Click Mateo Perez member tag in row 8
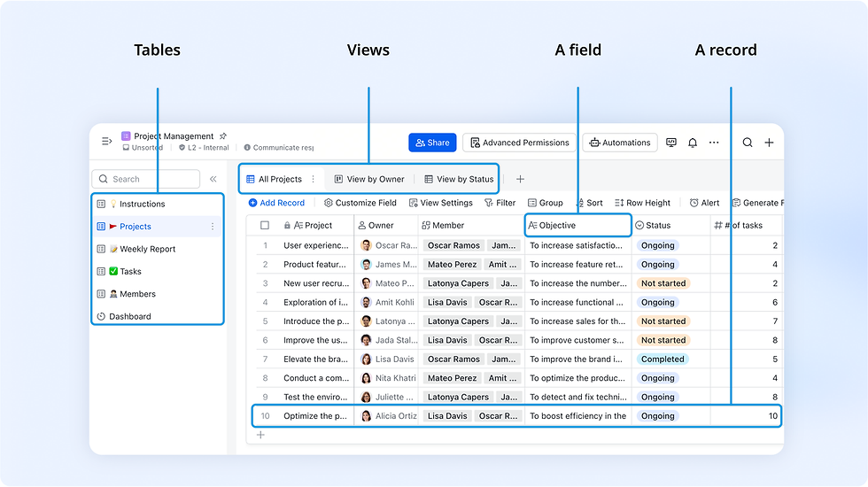The height and width of the screenshot is (487, 868). pos(452,378)
